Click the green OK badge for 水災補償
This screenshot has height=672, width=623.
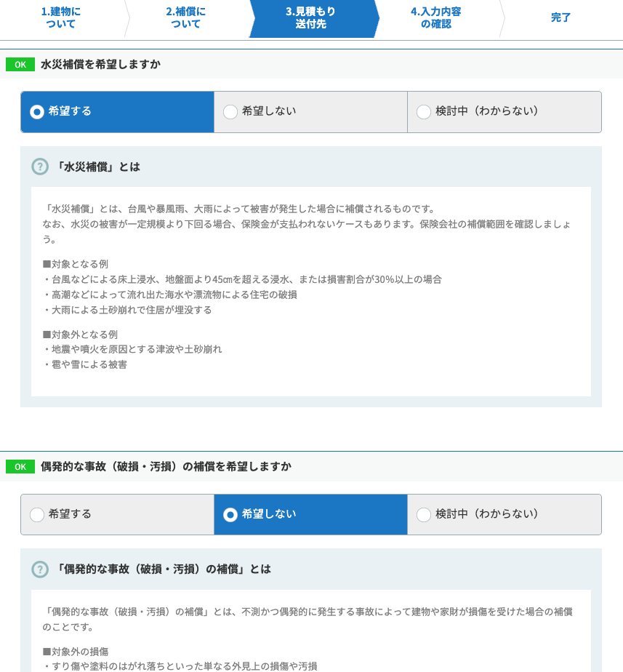click(x=20, y=64)
